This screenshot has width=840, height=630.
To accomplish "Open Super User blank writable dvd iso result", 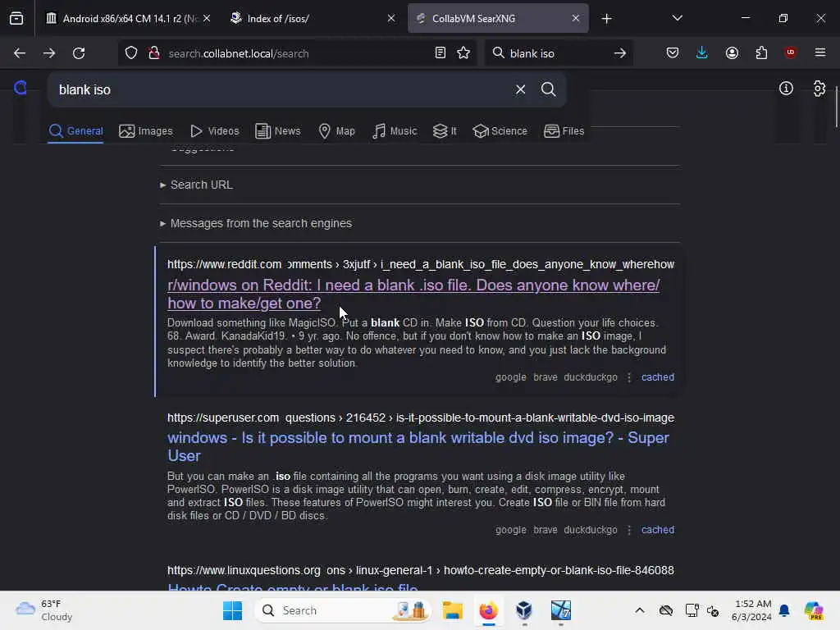I will tap(418, 447).
